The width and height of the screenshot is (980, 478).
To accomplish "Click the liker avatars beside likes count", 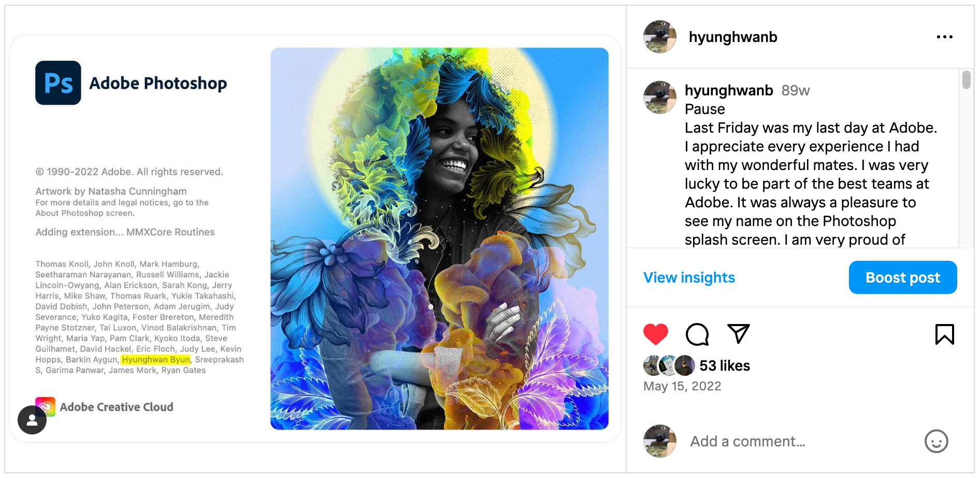I will pyautogui.click(x=669, y=365).
